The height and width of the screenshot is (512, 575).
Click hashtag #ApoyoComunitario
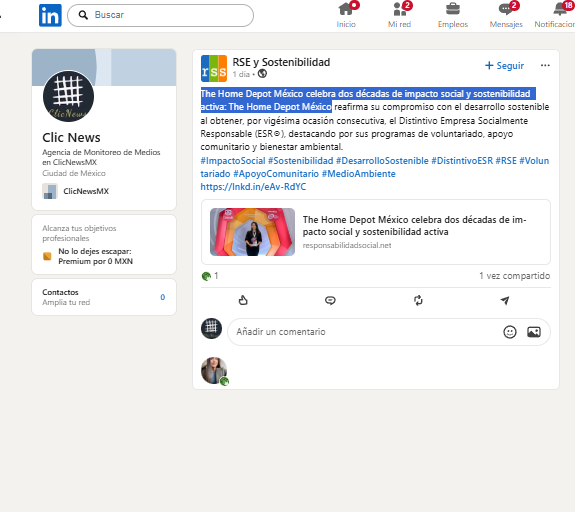[x=276, y=174]
